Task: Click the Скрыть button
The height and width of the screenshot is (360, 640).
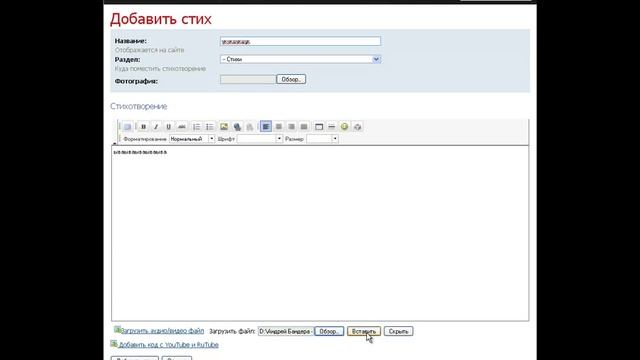Action: (398, 331)
